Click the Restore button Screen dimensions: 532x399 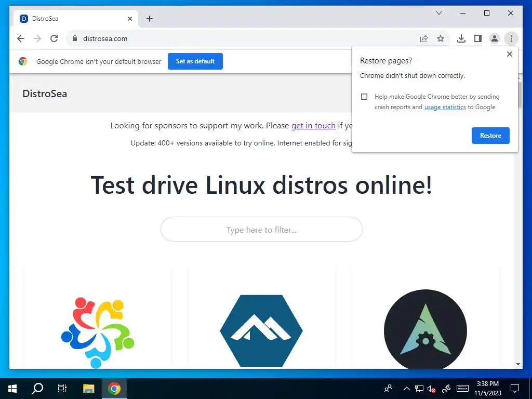(490, 136)
